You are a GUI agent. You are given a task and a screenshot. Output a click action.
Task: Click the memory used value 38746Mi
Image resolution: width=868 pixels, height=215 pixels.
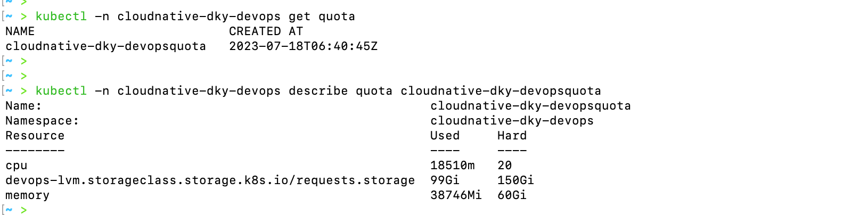[x=456, y=195]
